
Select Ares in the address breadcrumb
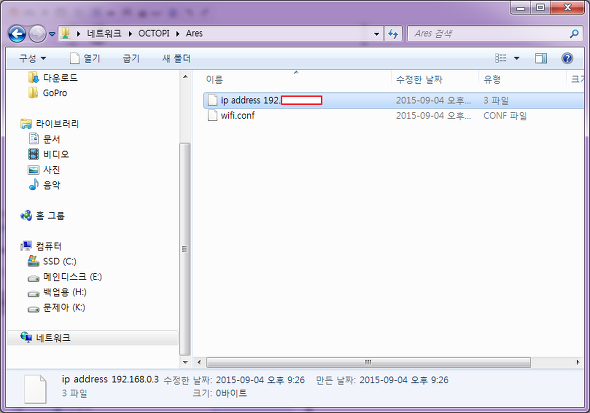pyautogui.click(x=194, y=33)
